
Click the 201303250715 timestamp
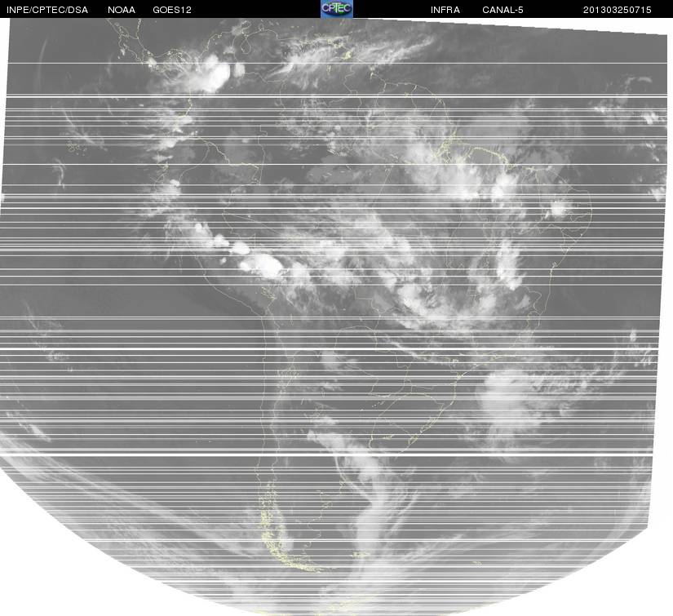[x=618, y=10]
